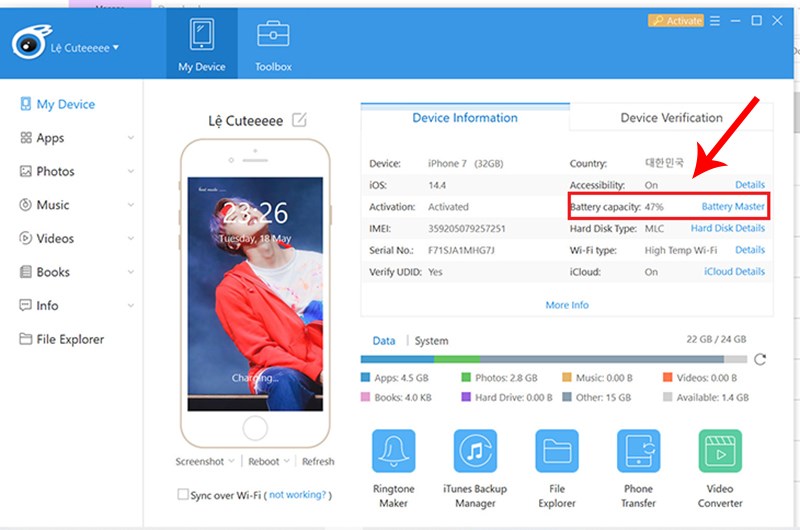This screenshot has width=800, height=530.
Task: Select the Device Information tab
Action: click(x=465, y=118)
